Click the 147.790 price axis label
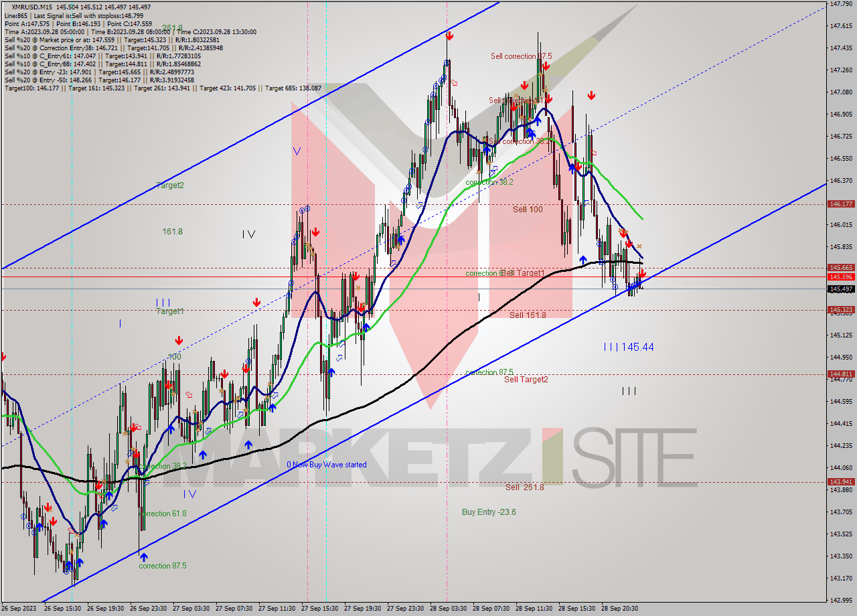857x616 pixels. click(x=841, y=4)
